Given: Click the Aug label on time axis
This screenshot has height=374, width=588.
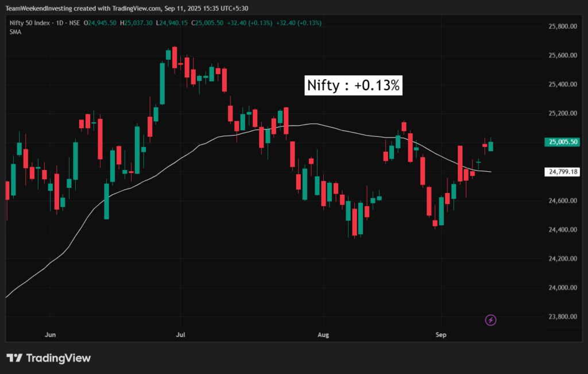Looking at the screenshot, I should point(323,334).
